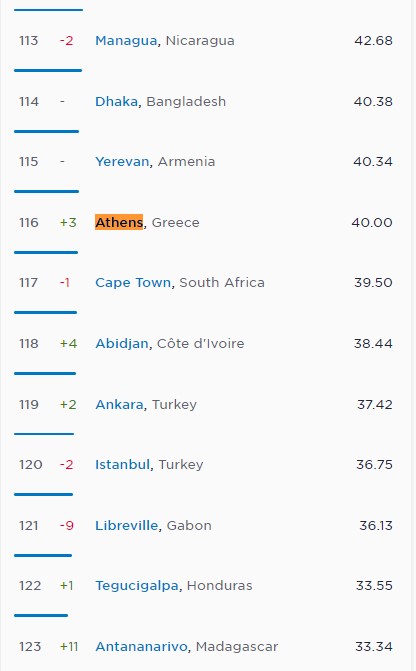Open the Cape Town city link
Viewport: 416px width, 671px height.
point(133,282)
